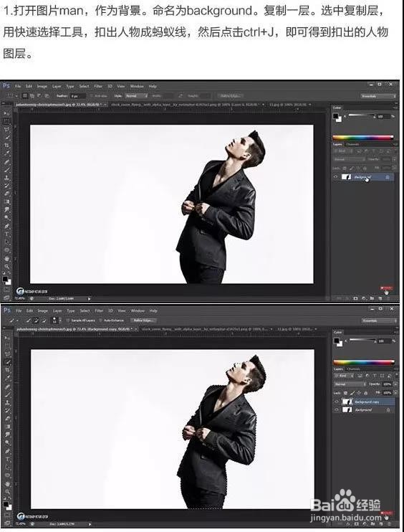This screenshot has width=404, height=532.
Task: Select Type tool in lower Photoshop window
Action: click(x=7, y=459)
